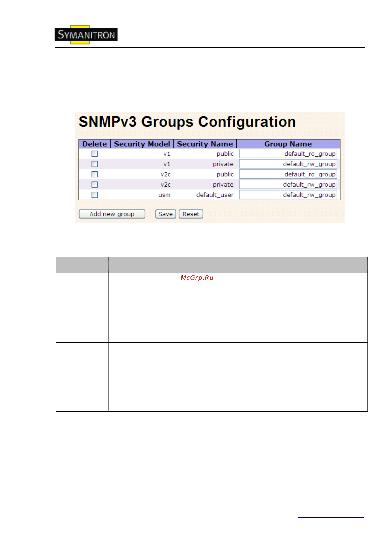Check Delete box for v1 private row
Image resolution: width=392 pixels, height=555 pixels.
point(95,164)
